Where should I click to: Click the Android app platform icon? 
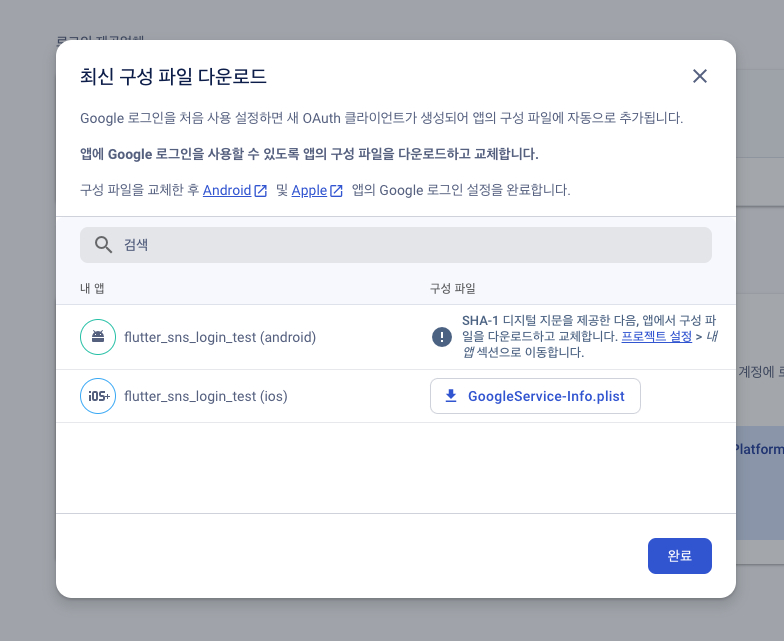98,337
